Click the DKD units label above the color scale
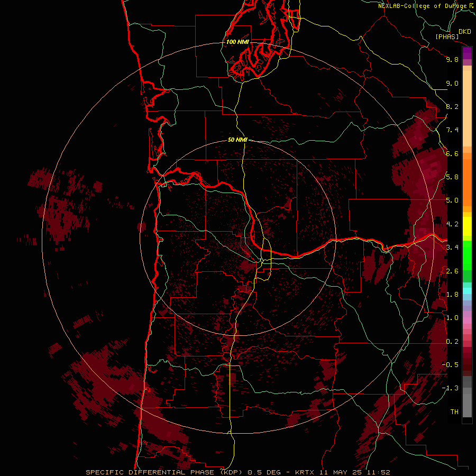Screen dimensions: 476x476 465,32
